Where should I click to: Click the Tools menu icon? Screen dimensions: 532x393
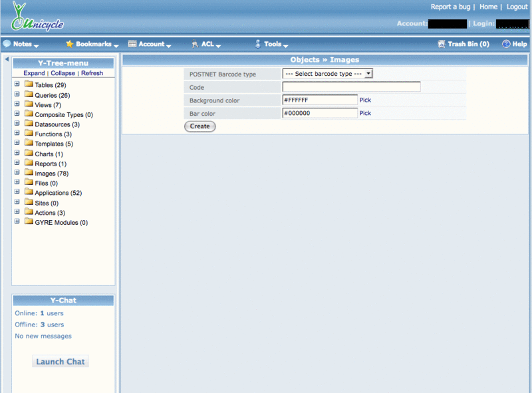coord(258,44)
